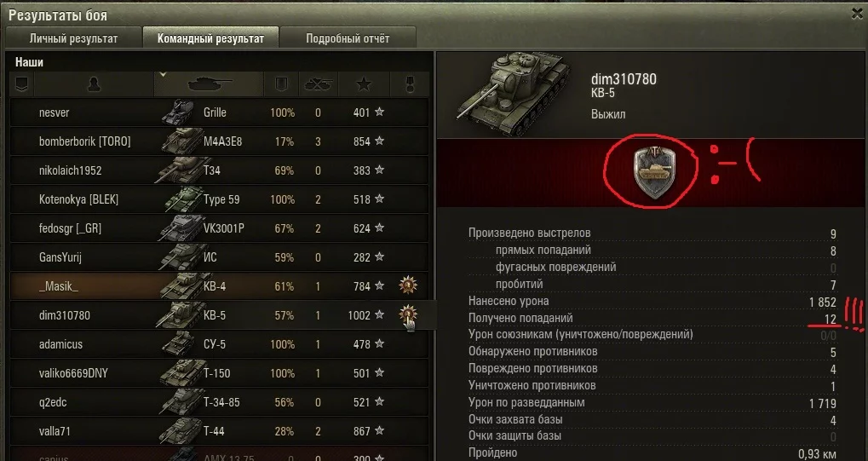Sort by tank vehicle column header

(210, 84)
